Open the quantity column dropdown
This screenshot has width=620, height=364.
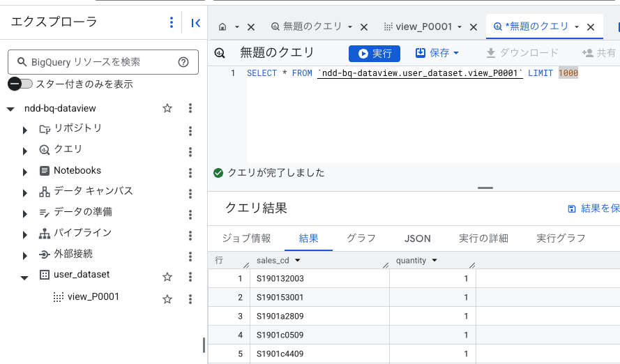tap(434, 261)
